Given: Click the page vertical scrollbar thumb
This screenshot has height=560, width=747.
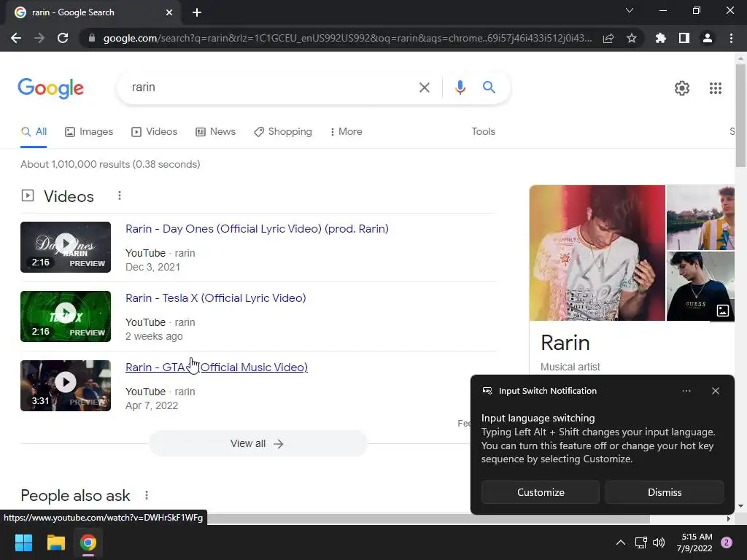Looking at the screenshot, I should point(740,115).
